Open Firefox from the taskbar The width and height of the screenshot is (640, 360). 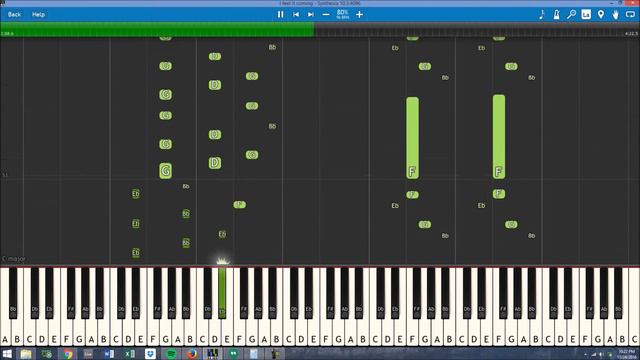pos(192,354)
